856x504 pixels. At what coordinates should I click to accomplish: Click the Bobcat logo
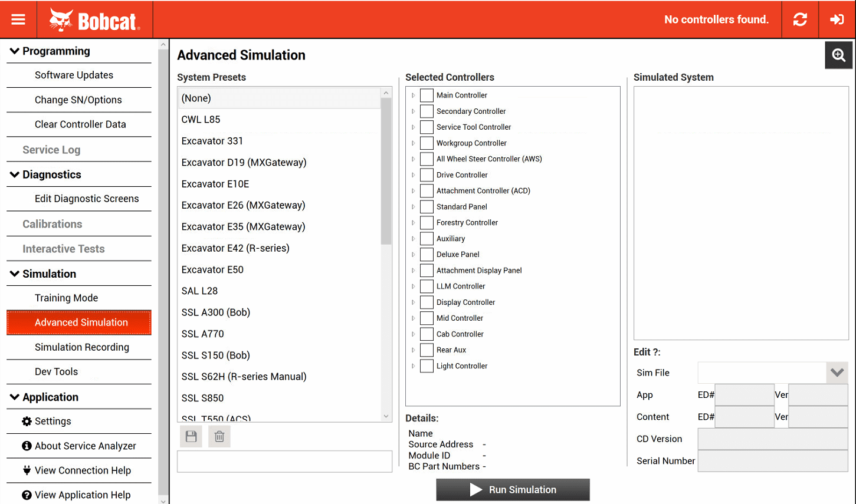point(94,18)
